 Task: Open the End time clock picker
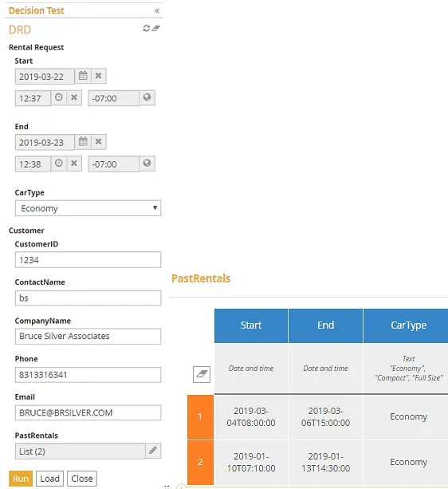tap(58, 164)
